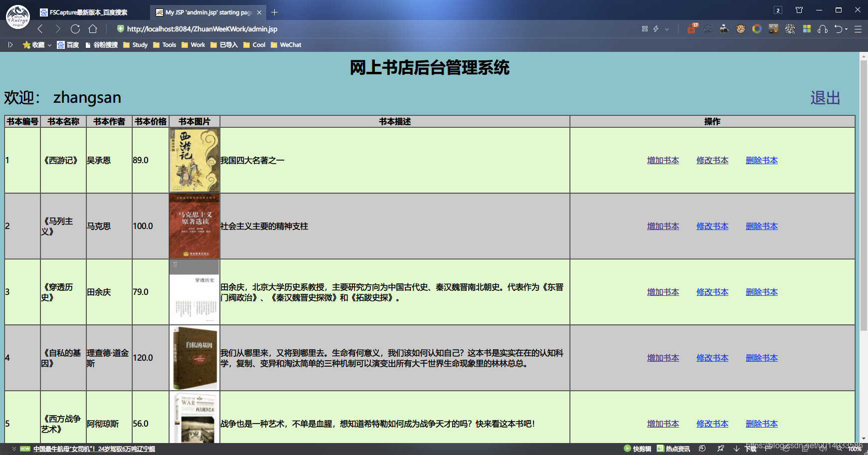Click 修改书本 in the 《西游记》 row
Screen dimensions: 868x455
pos(712,160)
